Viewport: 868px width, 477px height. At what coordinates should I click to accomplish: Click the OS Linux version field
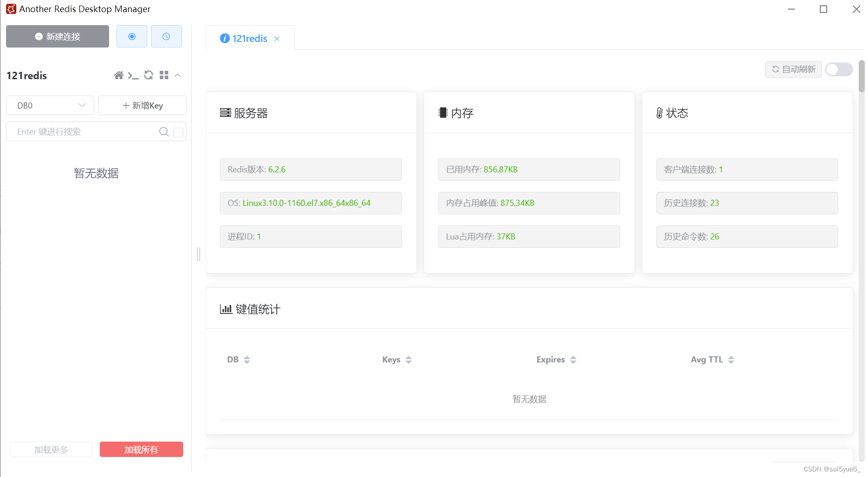311,203
